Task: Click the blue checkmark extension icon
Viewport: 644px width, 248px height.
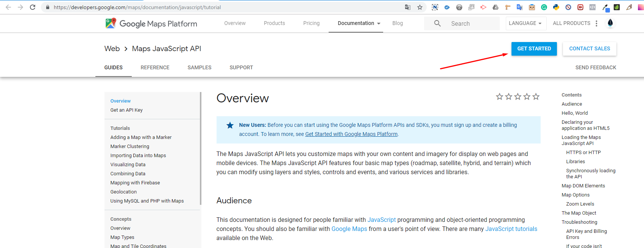Action: coord(447,7)
